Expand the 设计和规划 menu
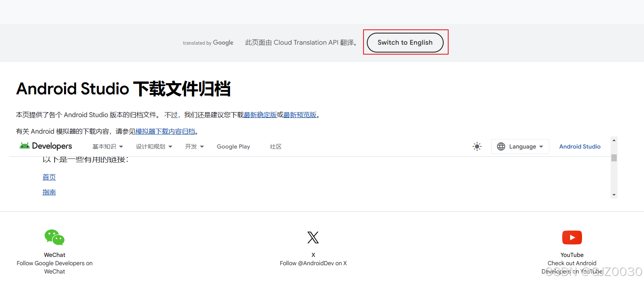644x283 pixels. coord(154,146)
